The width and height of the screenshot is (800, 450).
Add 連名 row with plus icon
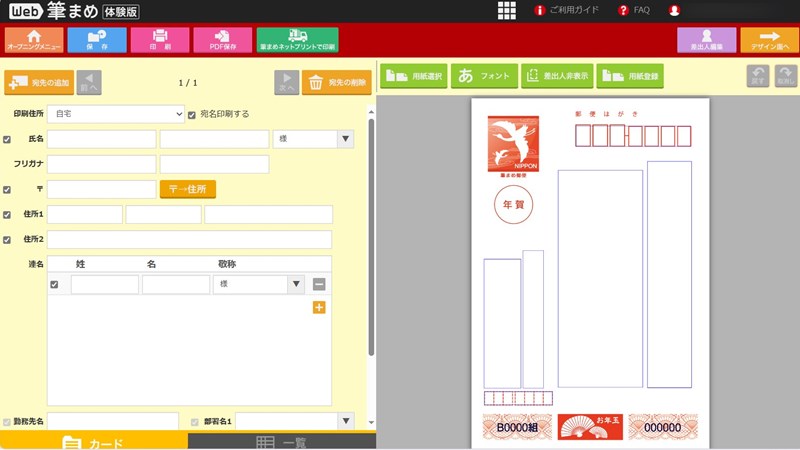point(319,307)
